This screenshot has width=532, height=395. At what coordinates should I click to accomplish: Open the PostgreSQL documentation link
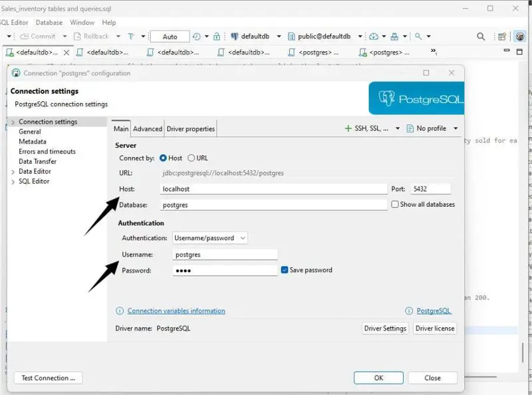pyautogui.click(x=434, y=311)
